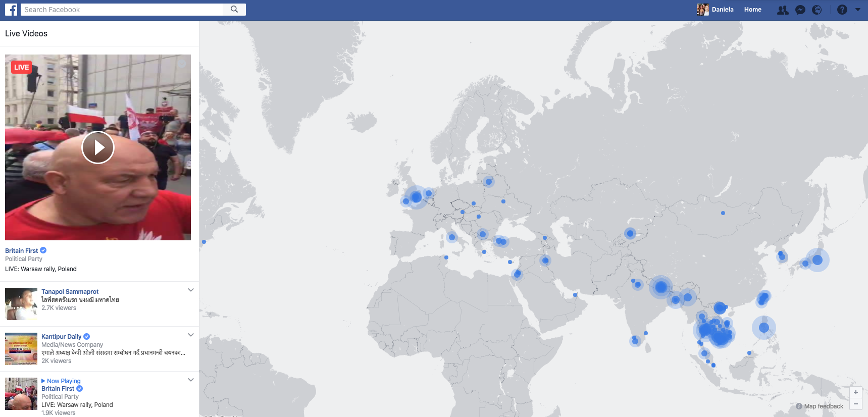Select the Tanapol Sammaprot video thumbnail
This screenshot has width=868, height=417.
tap(21, 304)
